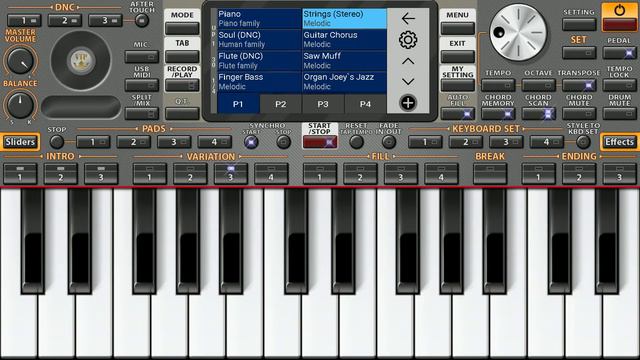Select the Strings (Stereo) sound
Screen dimensions: 640x360
point(344,19)
